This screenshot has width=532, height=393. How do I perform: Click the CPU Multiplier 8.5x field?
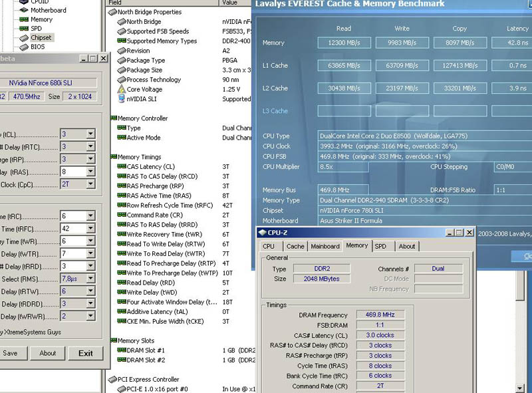[x=343, y=167]
